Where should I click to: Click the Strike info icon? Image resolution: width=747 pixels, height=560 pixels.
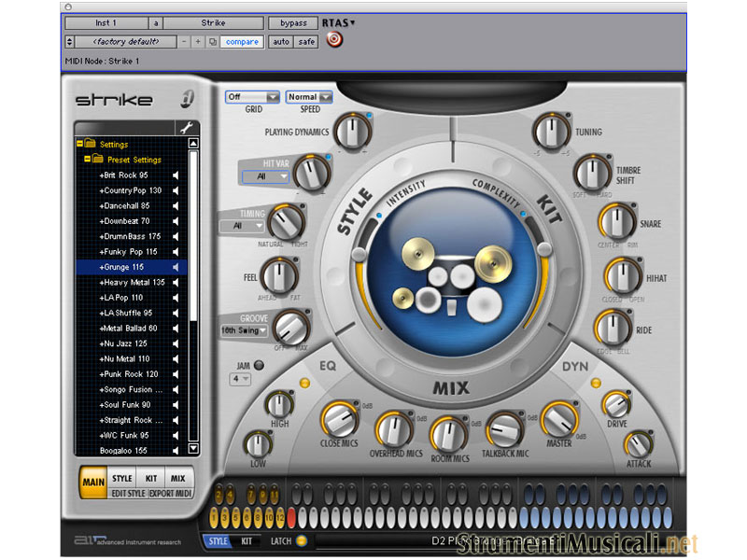coord(189,100)
